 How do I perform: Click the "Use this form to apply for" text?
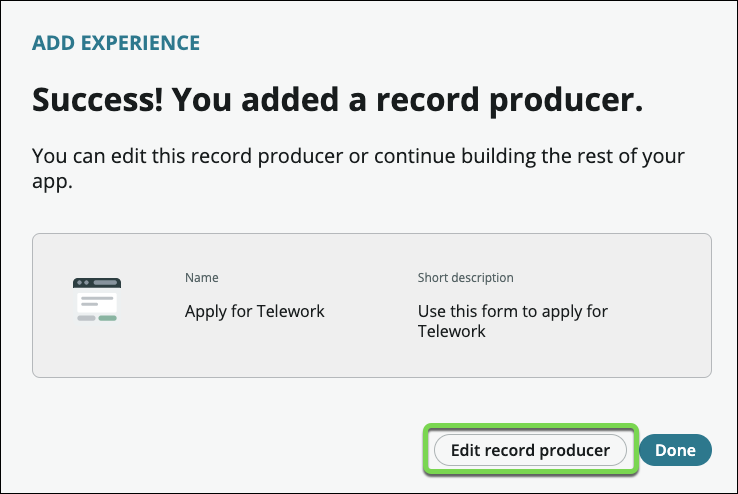tap(512, 311)
